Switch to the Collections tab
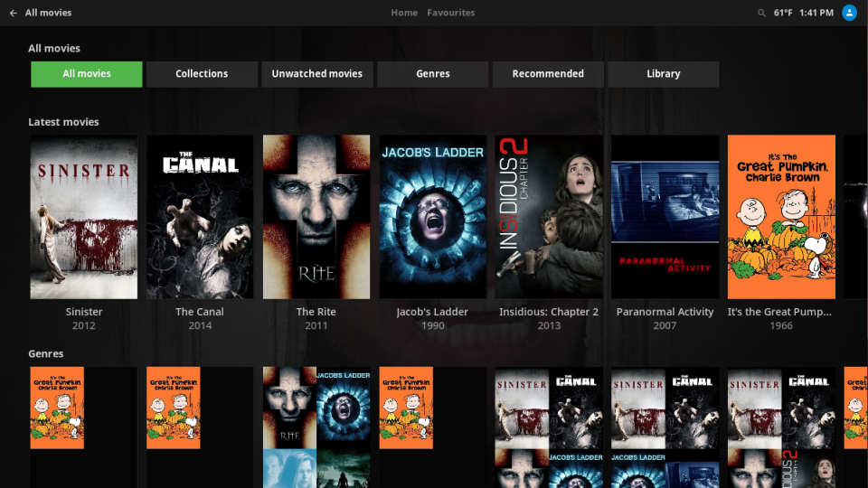Viewport: 868px width, 488px height. [x=202, y=74]
